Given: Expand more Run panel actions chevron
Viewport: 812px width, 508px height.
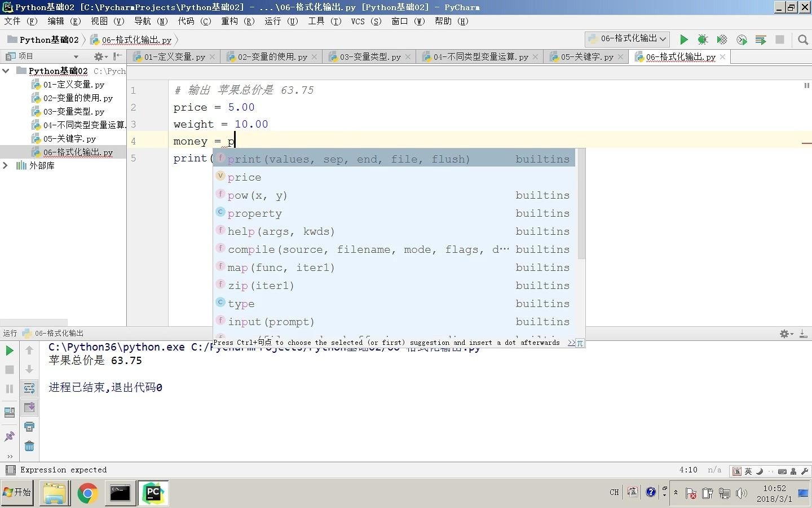Looking at the screenshot, I should (10, 456).
